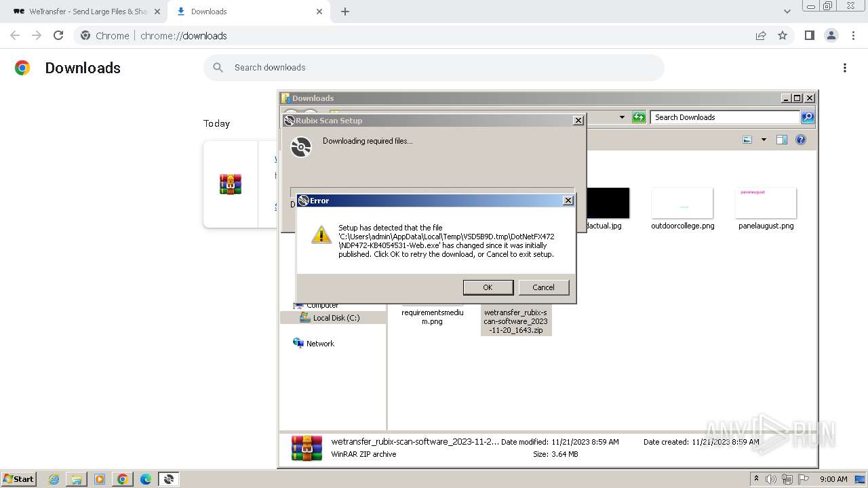Select the outdoorcollege.png thumbnail
This screenshot has width=868, height=488.
[682, 203]
